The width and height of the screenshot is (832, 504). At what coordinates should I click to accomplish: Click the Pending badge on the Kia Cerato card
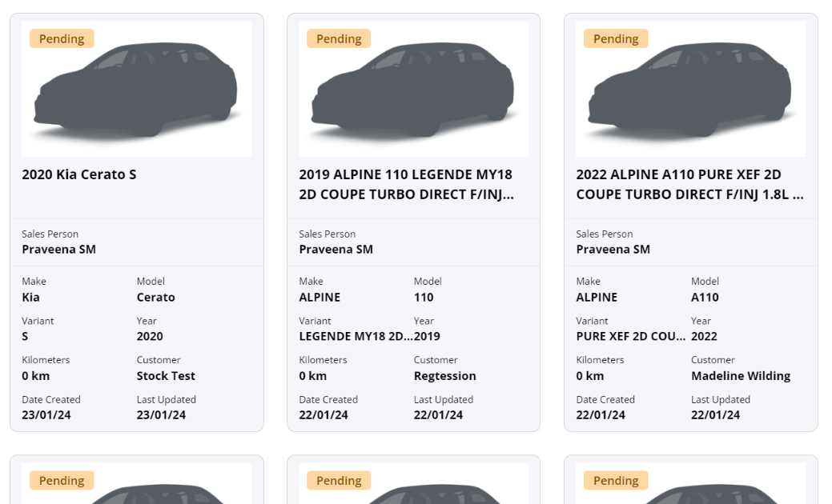[x=62, y=38]
